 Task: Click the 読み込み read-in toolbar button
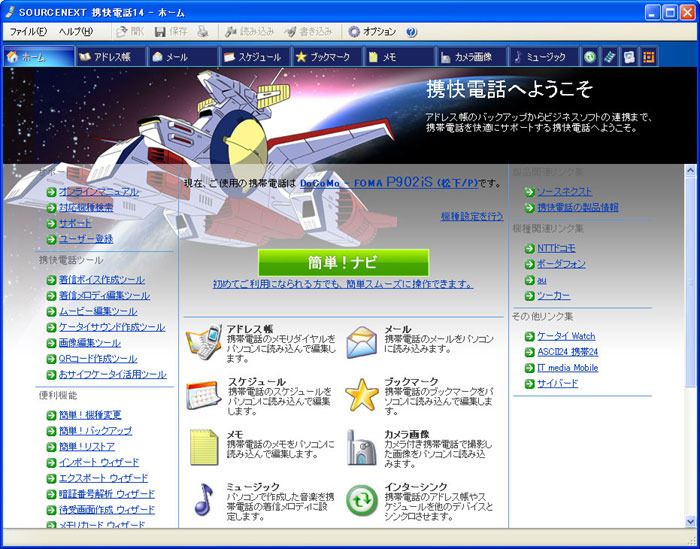(x=249, y=32)
